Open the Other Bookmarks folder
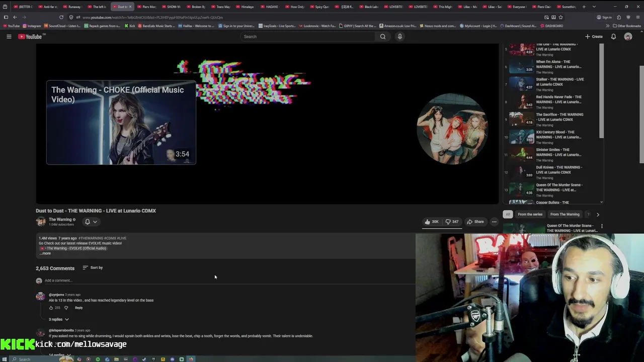644x362 pixels. (627, 26)
